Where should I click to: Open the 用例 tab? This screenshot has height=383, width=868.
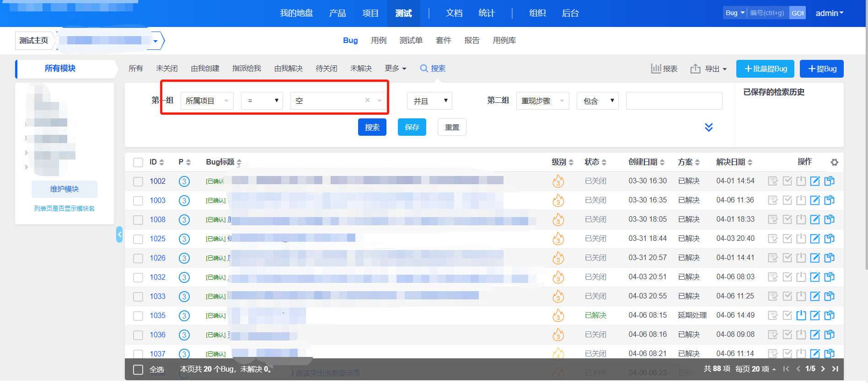378,40
